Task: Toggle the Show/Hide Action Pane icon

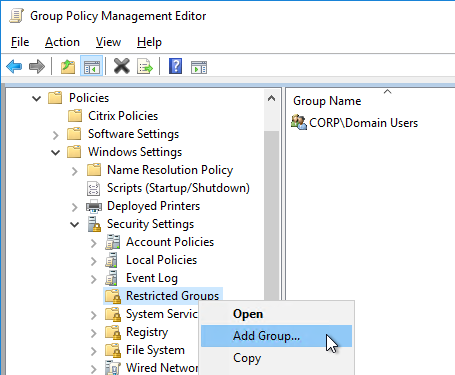Action: coord(199,67)
